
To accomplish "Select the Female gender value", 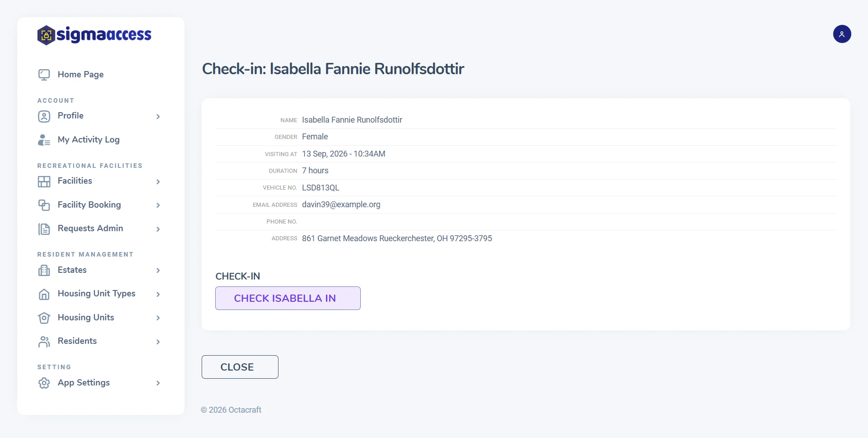I will click(x=315, y=137).
